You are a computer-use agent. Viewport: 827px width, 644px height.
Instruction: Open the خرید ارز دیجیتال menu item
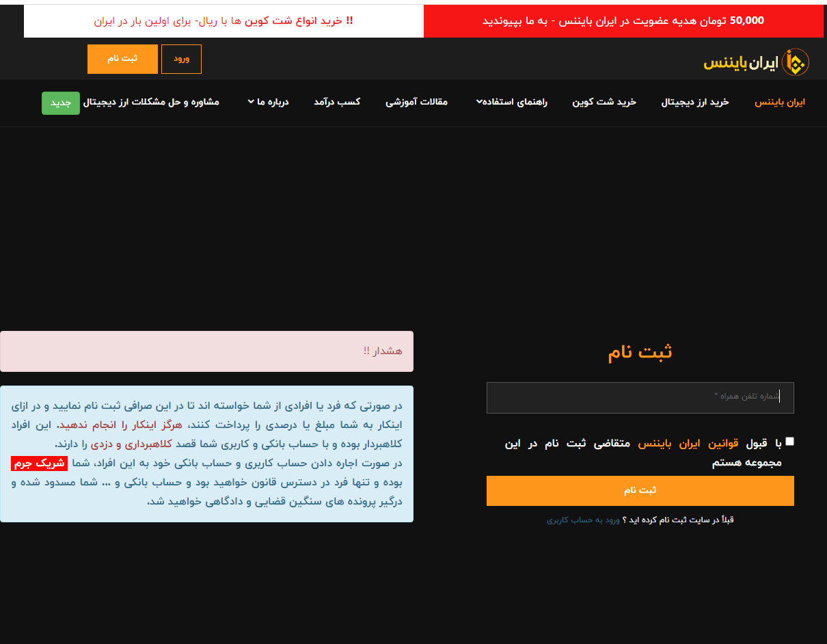pos(695,102)
